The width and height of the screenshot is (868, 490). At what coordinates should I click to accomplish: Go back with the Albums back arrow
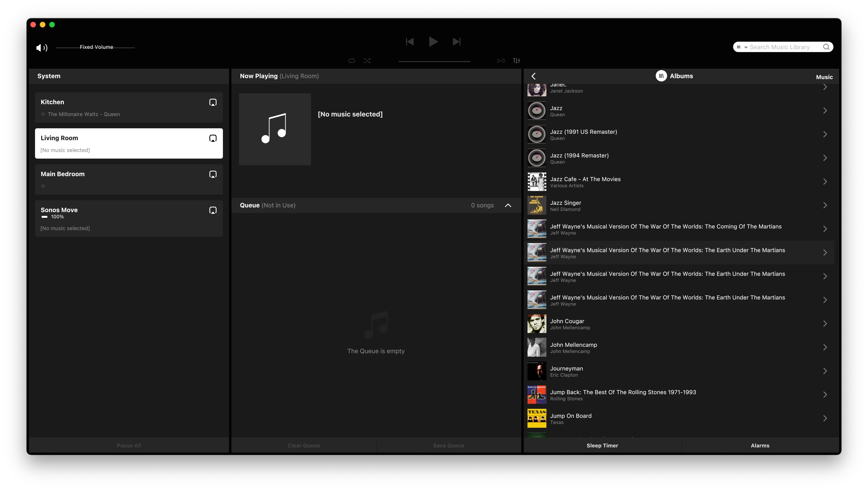[533, 76]
